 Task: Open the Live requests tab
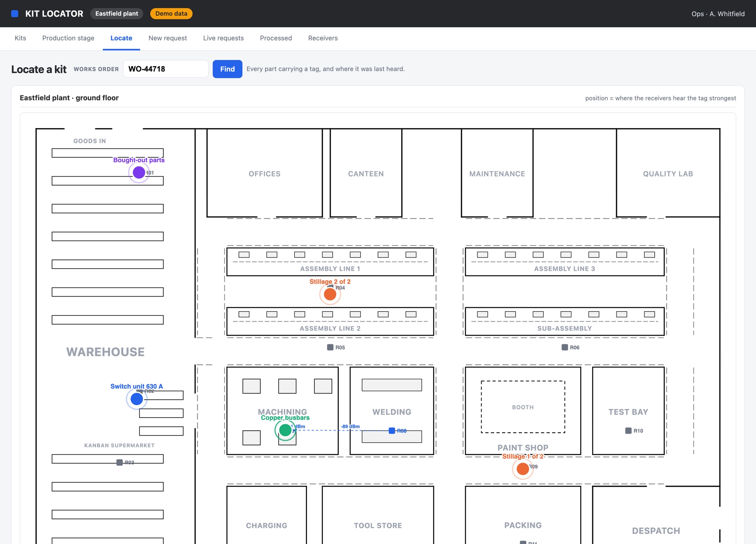coord(223,38)
